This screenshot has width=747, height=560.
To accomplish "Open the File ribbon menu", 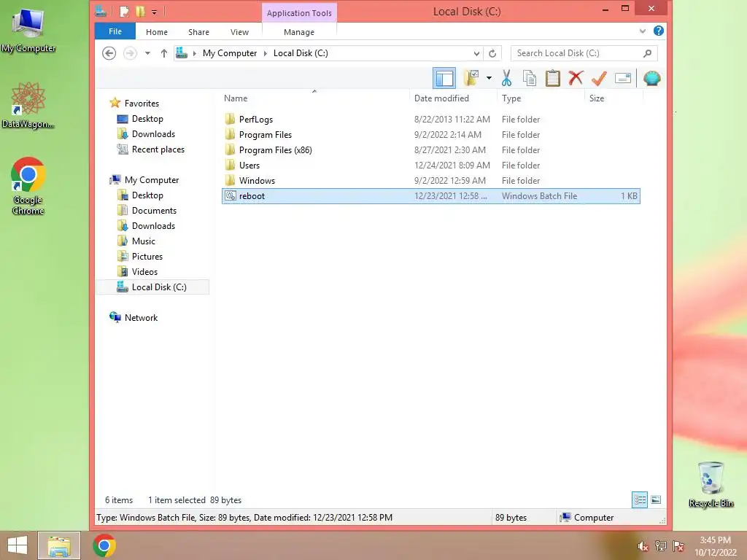I will tap(115, 31).
